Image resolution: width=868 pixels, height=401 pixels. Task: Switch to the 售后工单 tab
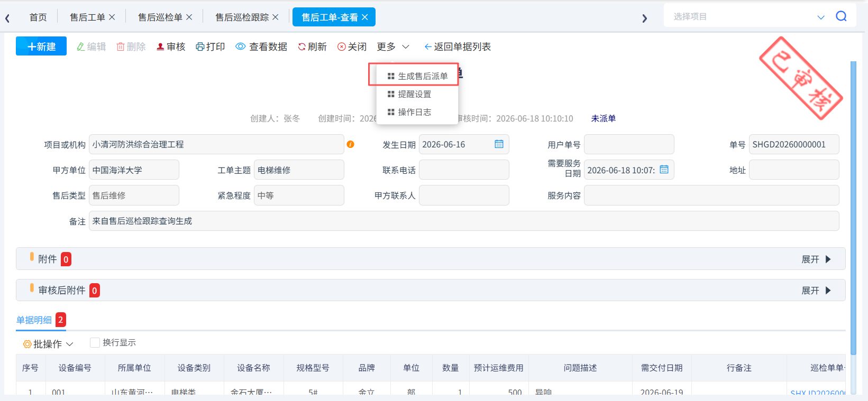pyautogui.click(x=88, y=17)
